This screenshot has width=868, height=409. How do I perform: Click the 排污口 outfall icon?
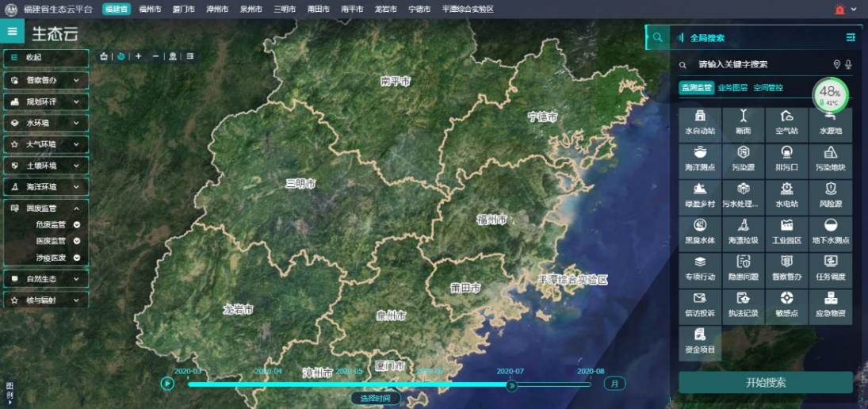(x=786, y=159)
